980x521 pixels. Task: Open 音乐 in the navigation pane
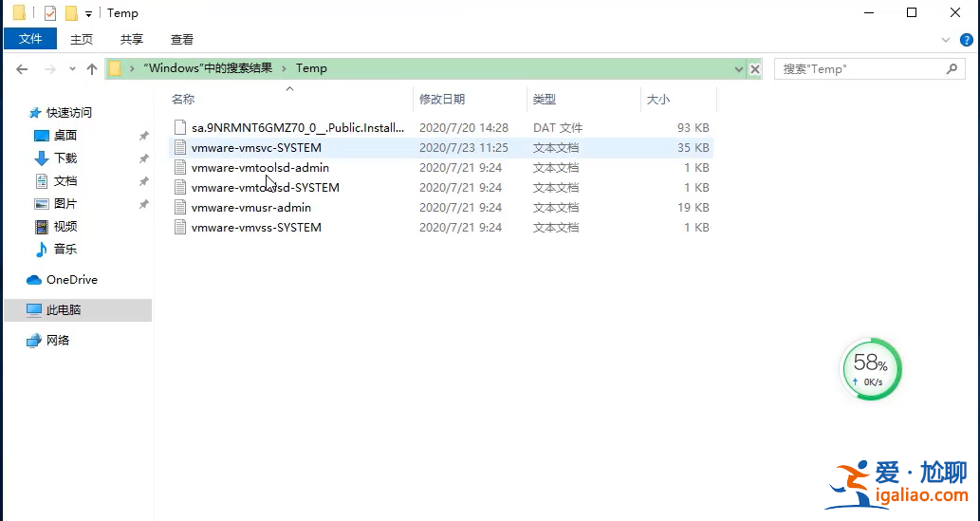[x=65, y=249]
